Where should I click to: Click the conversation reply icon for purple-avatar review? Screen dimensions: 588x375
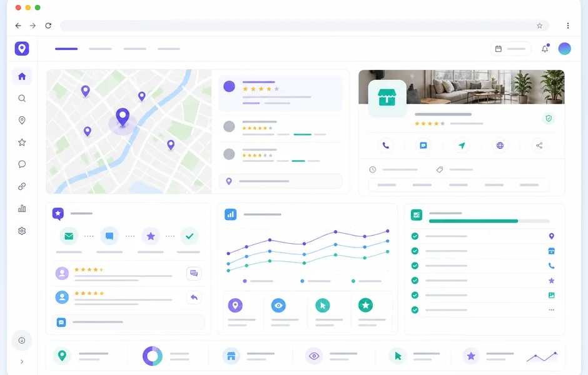coord(194,274)
